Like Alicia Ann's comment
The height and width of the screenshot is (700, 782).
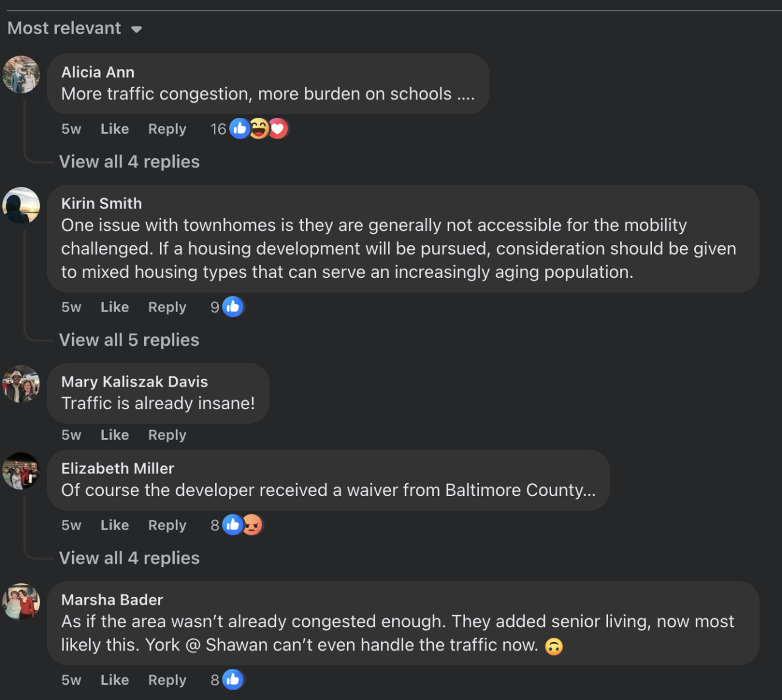coord(114,128)
